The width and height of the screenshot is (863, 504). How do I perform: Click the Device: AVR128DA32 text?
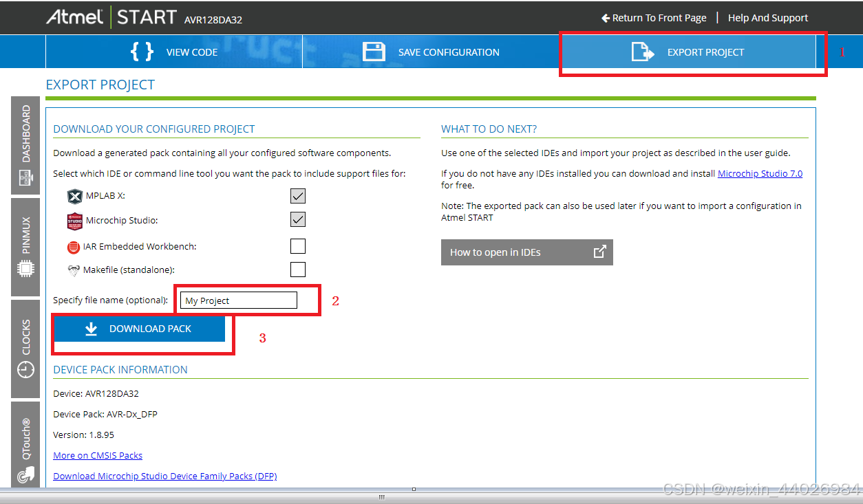[96, 394]
